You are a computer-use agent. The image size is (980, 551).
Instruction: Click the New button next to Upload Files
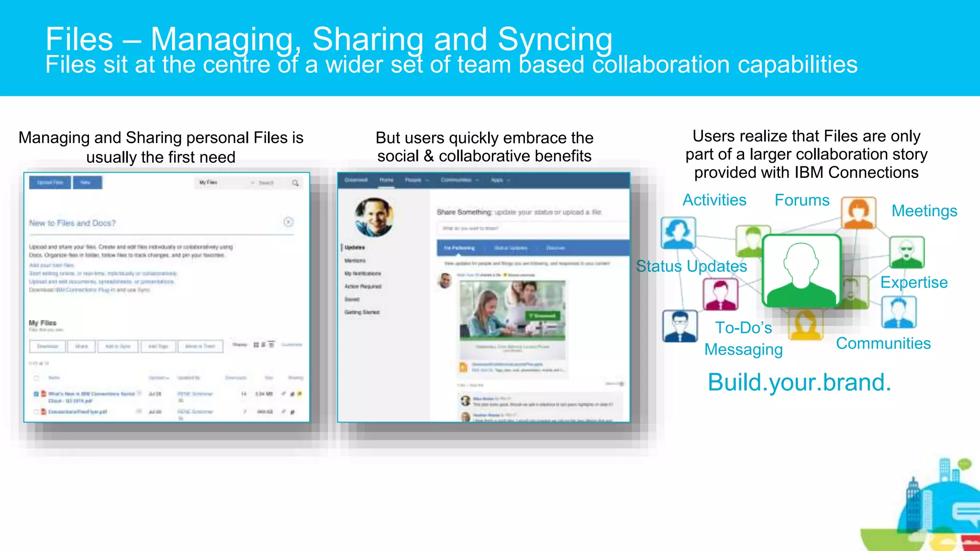87,183
